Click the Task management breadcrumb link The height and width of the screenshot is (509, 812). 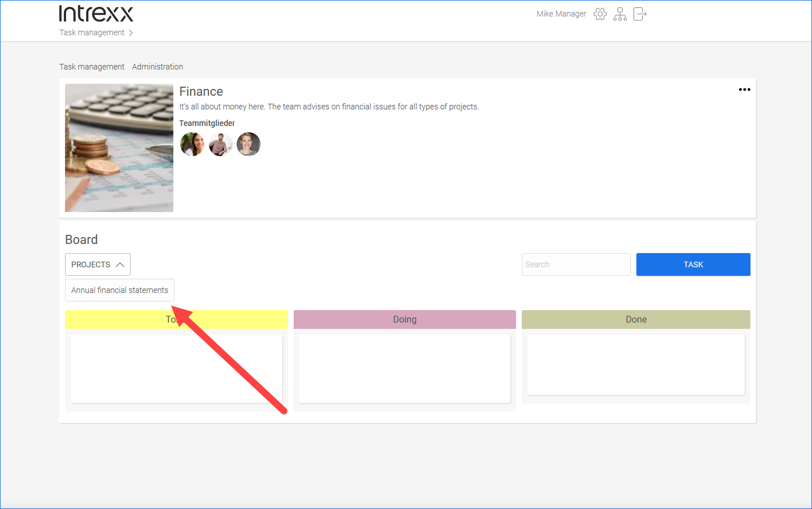[x=92, y=32]
